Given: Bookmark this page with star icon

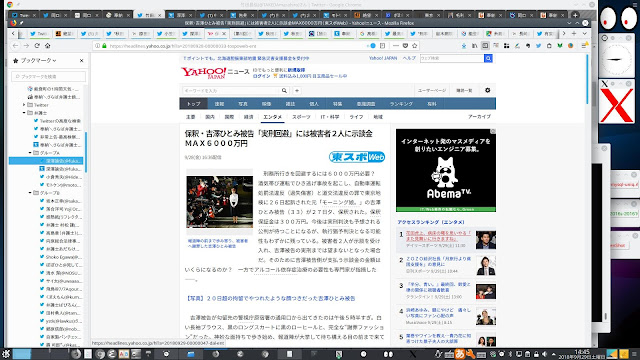Looking at the screenshot, I should click(415, 46).
